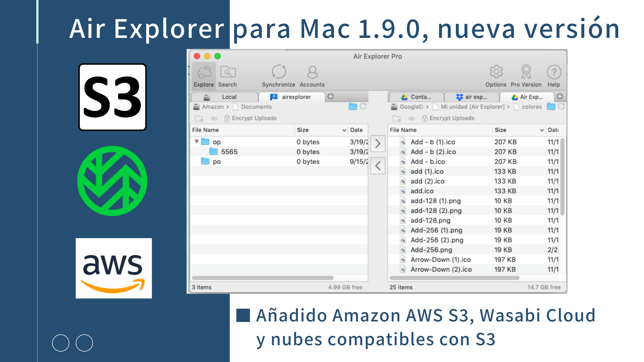This screenshot has height=362, width=644.
Task: Open the Synchronize tool
Action: point(278,71)
